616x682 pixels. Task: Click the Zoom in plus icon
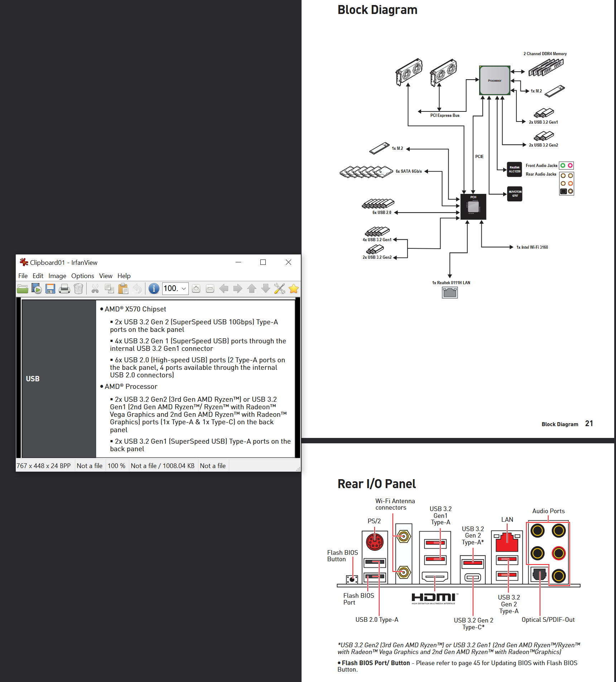pos(196,288)
